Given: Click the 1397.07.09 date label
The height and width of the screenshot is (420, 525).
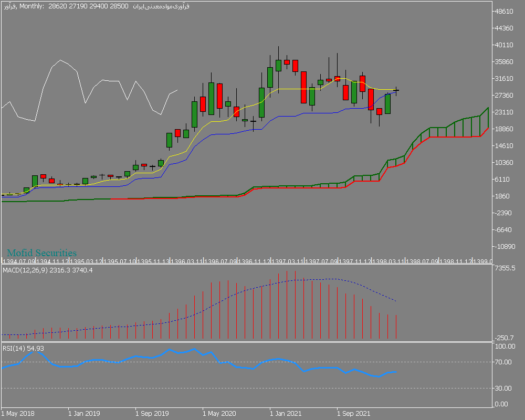Looking at the screenshot, I should point(321,261).
